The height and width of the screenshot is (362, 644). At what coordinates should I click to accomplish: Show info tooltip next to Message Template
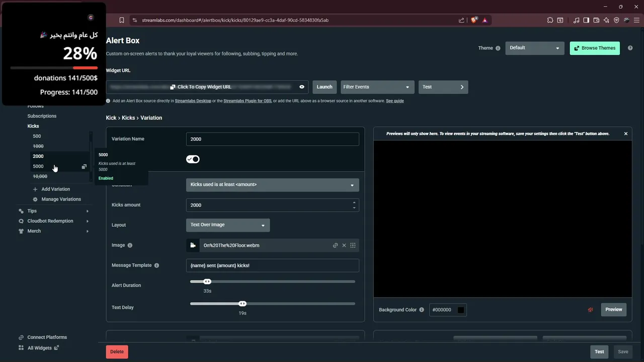pyautogui.click(x=156, y=265)
